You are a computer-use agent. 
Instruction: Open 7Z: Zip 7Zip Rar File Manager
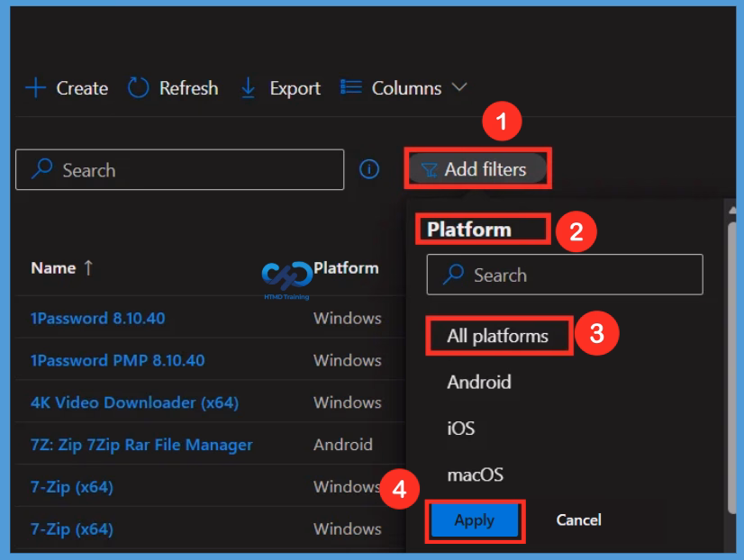(x=141, y=445)
